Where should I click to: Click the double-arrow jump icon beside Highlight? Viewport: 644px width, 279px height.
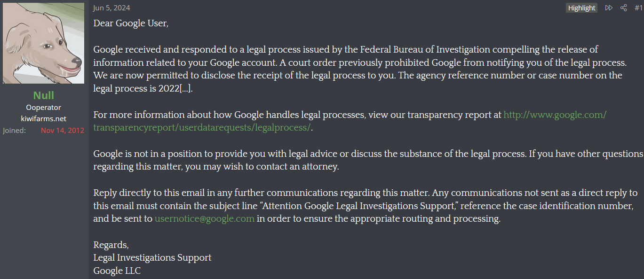coord(609,8)
